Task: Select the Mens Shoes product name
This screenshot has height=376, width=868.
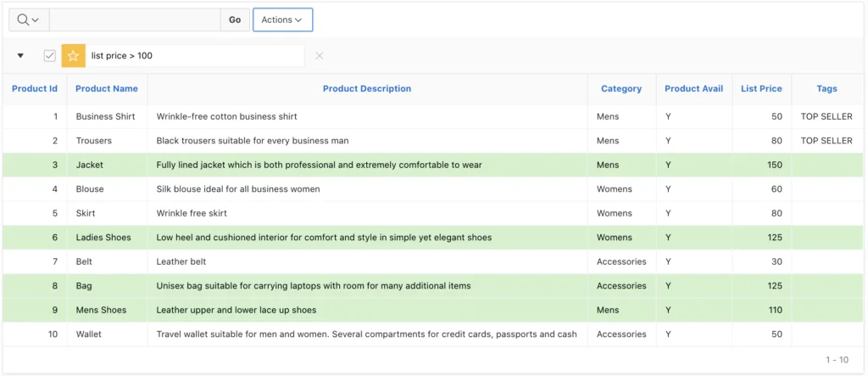Action: coord(102,310)
